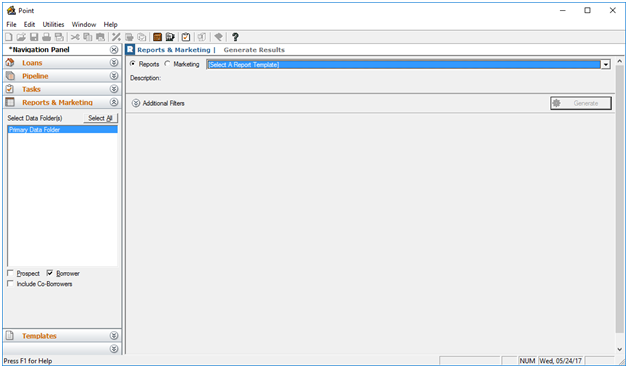628x368 pixels.
Task: Open the Help menu
Action: point(111,24)
